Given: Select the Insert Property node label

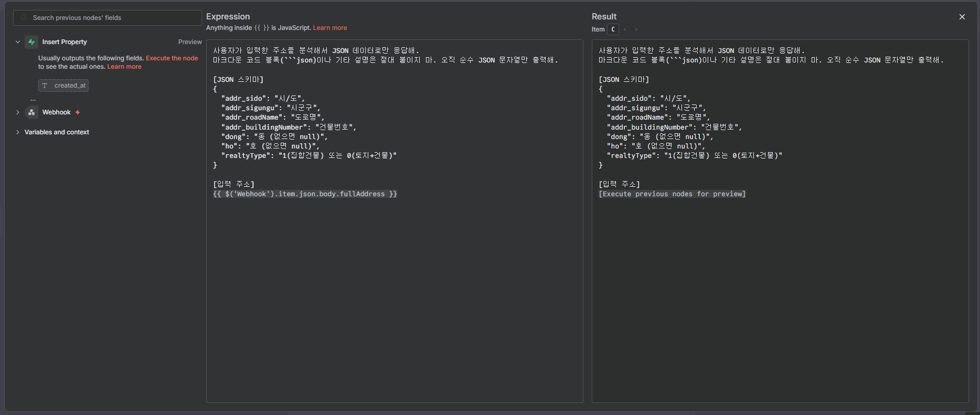Looking at the screenshot, I should (65, 42).
